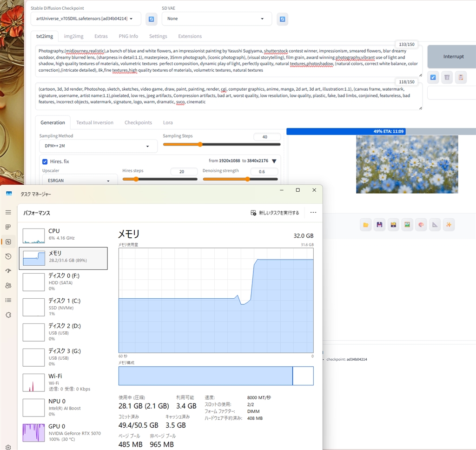Viewport: 476px width, 450px height.
Task: Switch to the img2img tab
Action: [74, 36]
